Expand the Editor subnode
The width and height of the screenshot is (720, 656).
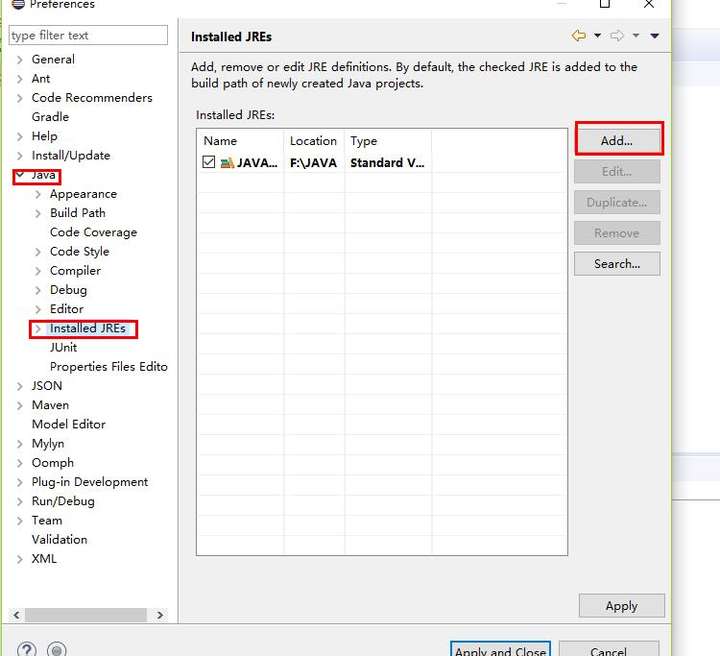(x=38, y=309)
